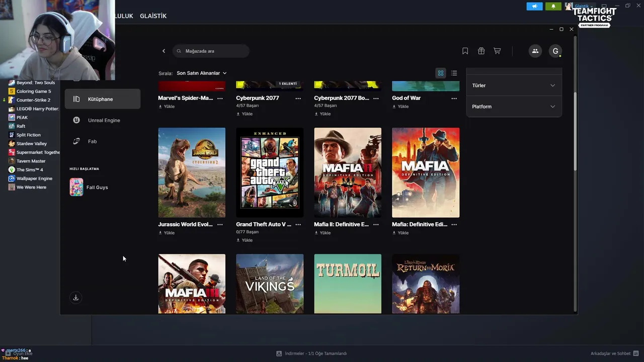The height and width of the screenshot is (362, 644).
Task: Open the three-dot menu for Mafia II: Definitive Edition
Action: (x=376, y=225)
